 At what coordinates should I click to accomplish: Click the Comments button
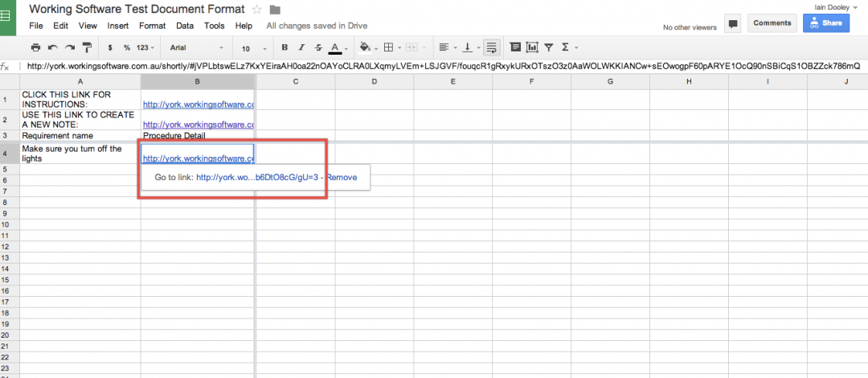(772, 23)
